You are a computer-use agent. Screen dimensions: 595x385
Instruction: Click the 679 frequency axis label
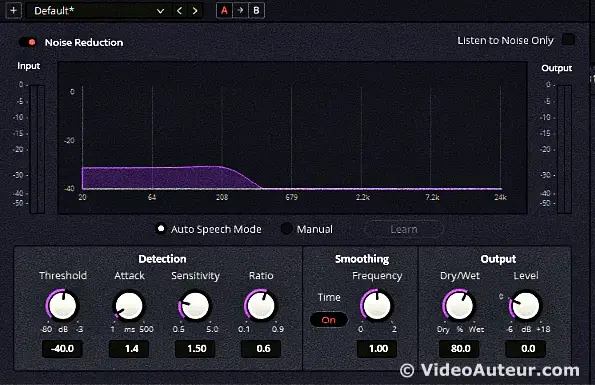(x=291, y=197)
